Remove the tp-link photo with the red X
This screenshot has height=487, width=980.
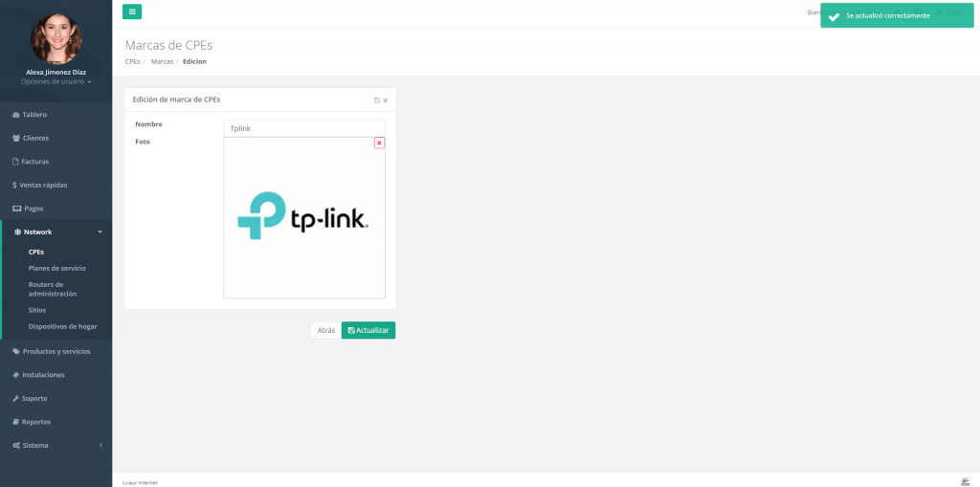pos(379,144)
